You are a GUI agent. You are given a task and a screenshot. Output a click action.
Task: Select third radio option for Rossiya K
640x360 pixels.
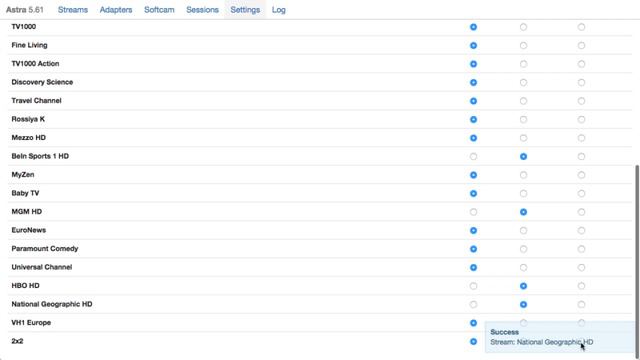click(x=581, y=120)
